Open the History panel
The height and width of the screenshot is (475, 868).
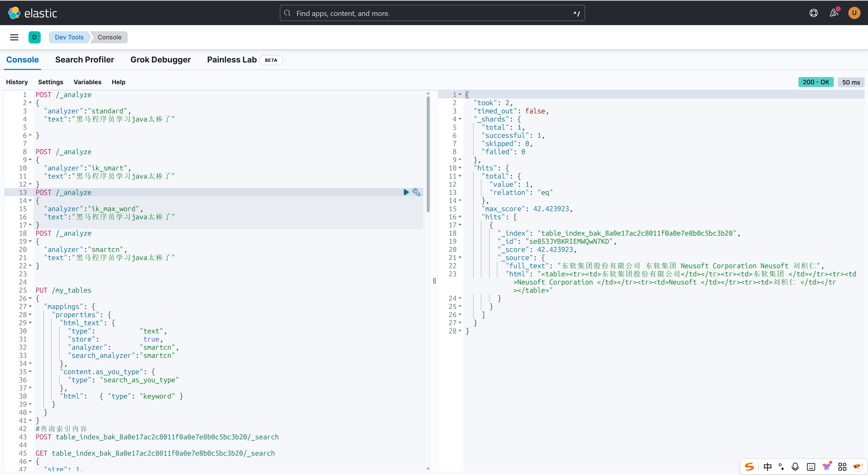click(x=17, y=82)
